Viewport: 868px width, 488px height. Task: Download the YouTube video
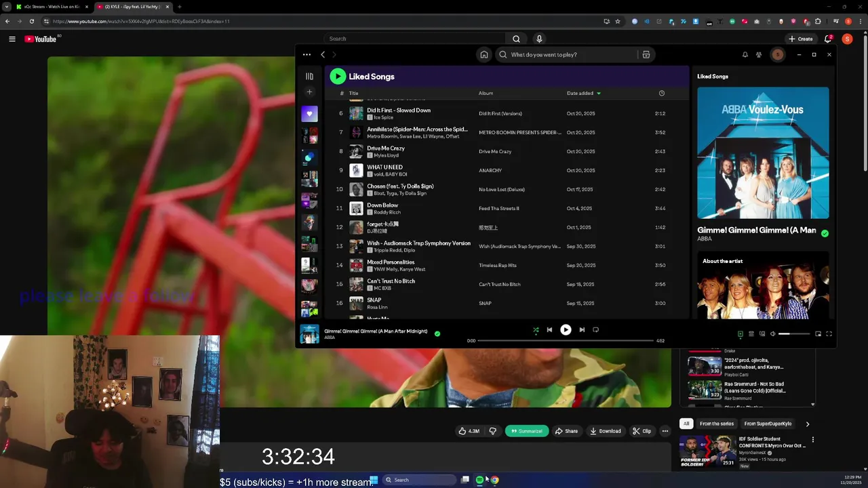(x=606, y=431)
